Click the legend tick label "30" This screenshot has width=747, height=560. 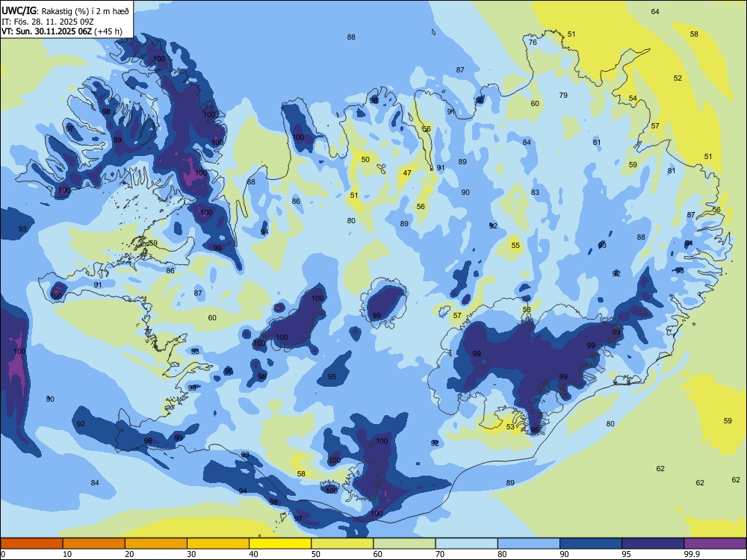pos(191,554)
